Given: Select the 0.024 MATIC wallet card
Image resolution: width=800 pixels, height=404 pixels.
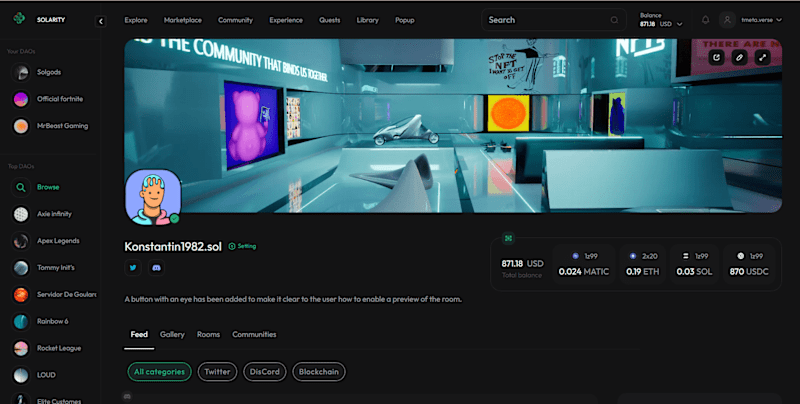Looking at the screenshot, I should click(584, 264).
